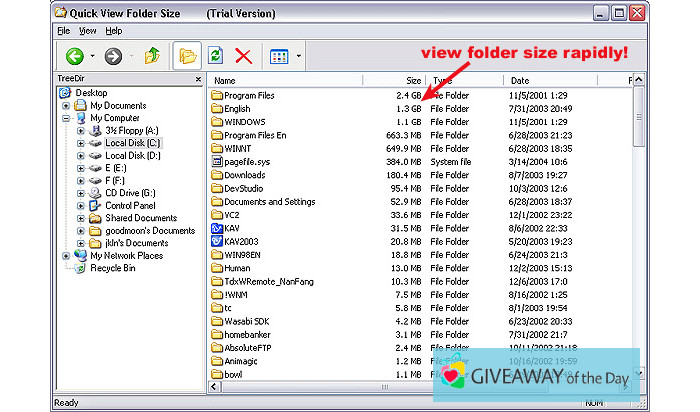Viewport: 700px width, 412px height.
Task: Open the Views dropdown arrow
Action: click(298, 55)
